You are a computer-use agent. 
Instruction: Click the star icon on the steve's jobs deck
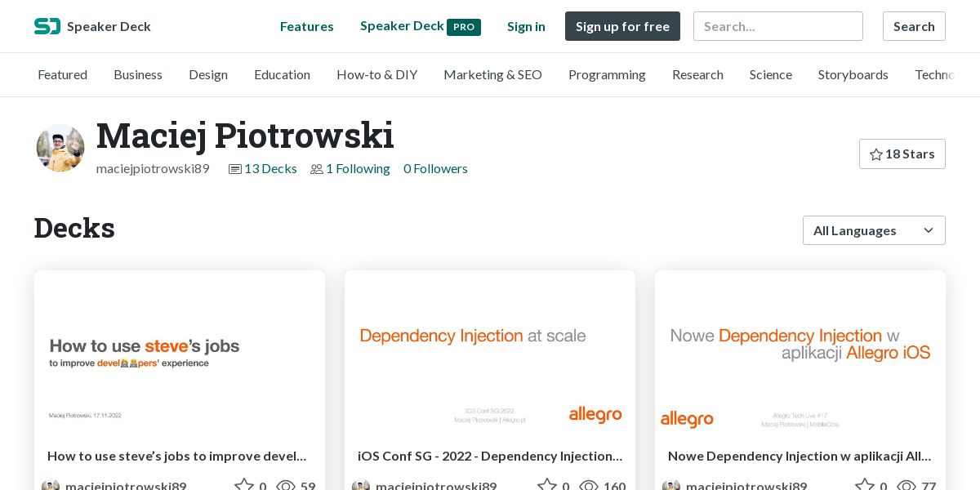tap(244, 486)
